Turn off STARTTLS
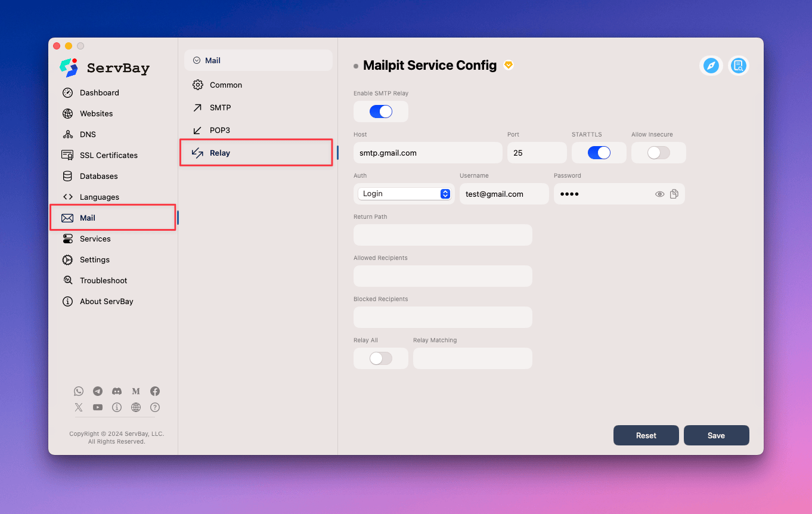Screen dimensions: 812x514 click(599, 153)
